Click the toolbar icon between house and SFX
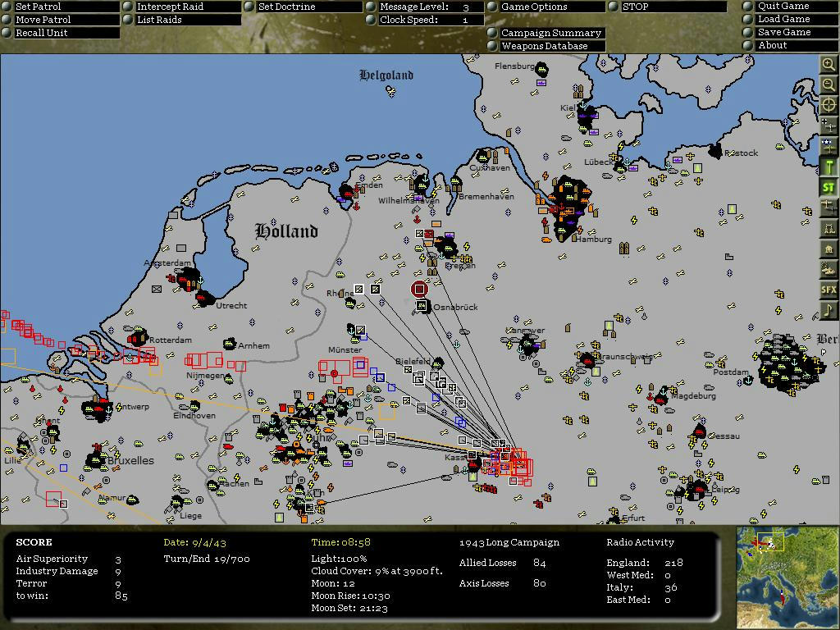This screenshot has width=840, height=630. (829, 269)
